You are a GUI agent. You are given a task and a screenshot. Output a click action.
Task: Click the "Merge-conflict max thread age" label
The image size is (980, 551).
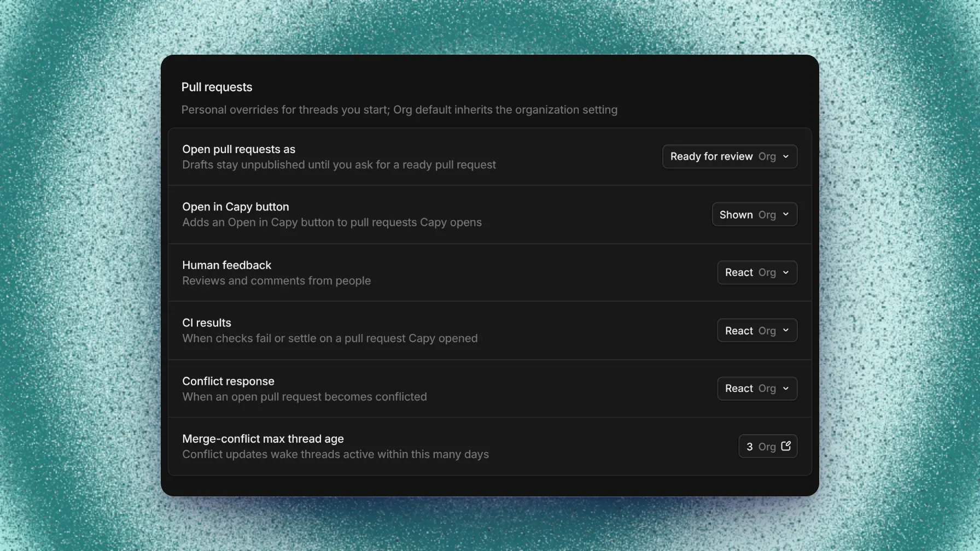click(x=263, y=438)
